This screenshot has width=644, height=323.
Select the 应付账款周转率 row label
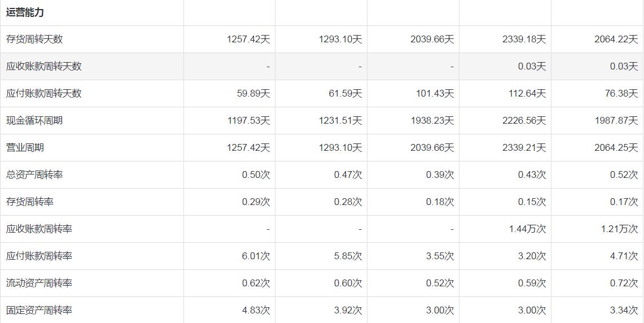[x=40, y=256]
